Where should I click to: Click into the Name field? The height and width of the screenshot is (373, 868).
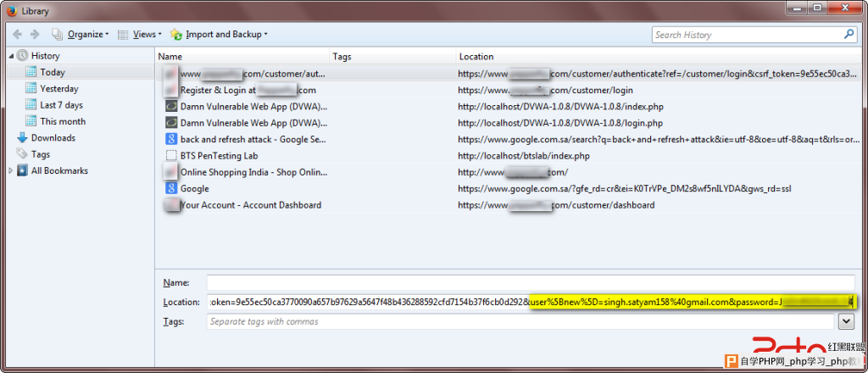tap(531, 282)
